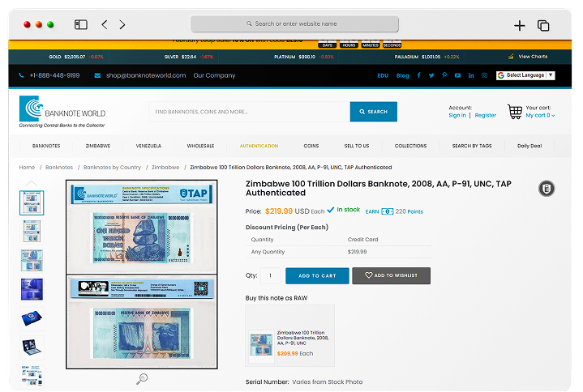The height and width of the screenshot is (392, 583).
Task: Click the shop@banknoteworld.com email link
Action: [146, 75]
